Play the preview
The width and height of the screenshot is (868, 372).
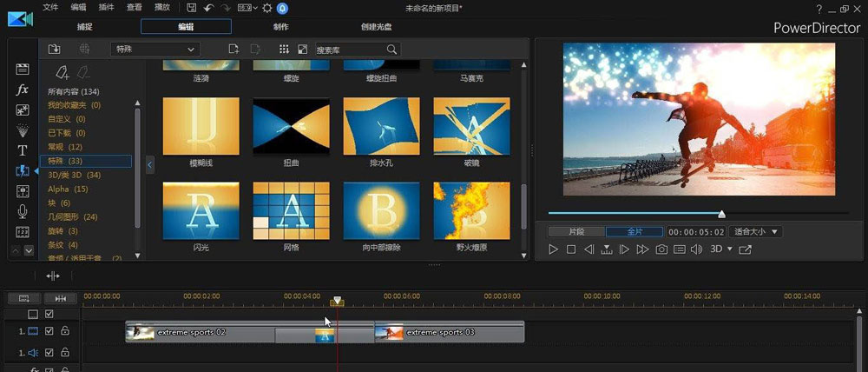click(553, 249)
